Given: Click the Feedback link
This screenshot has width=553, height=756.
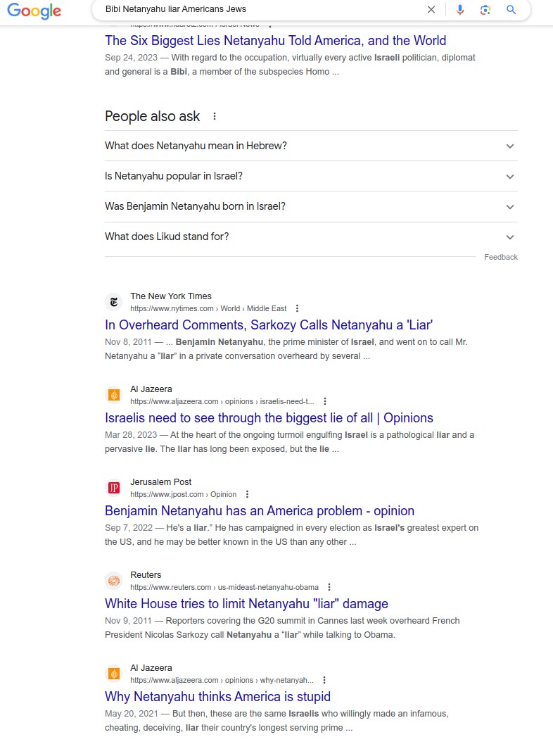Looking at the screenshot, I should coord(500,257).
